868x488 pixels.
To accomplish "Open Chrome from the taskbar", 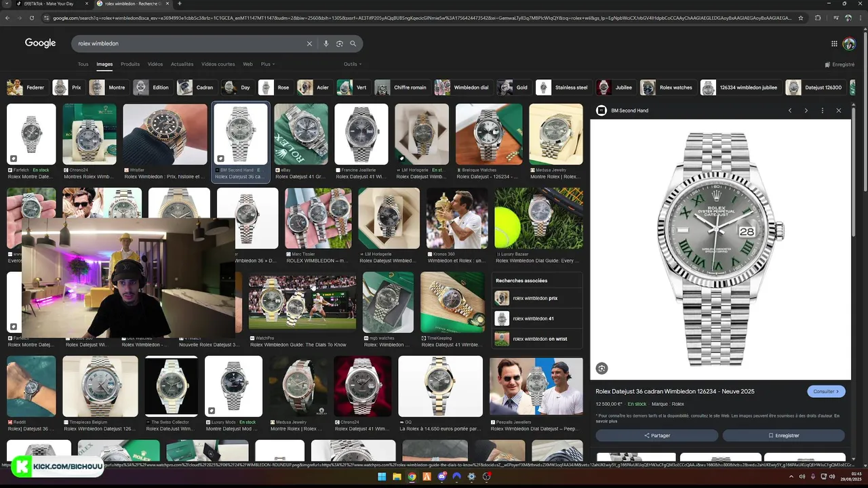I will click(412, 477).
